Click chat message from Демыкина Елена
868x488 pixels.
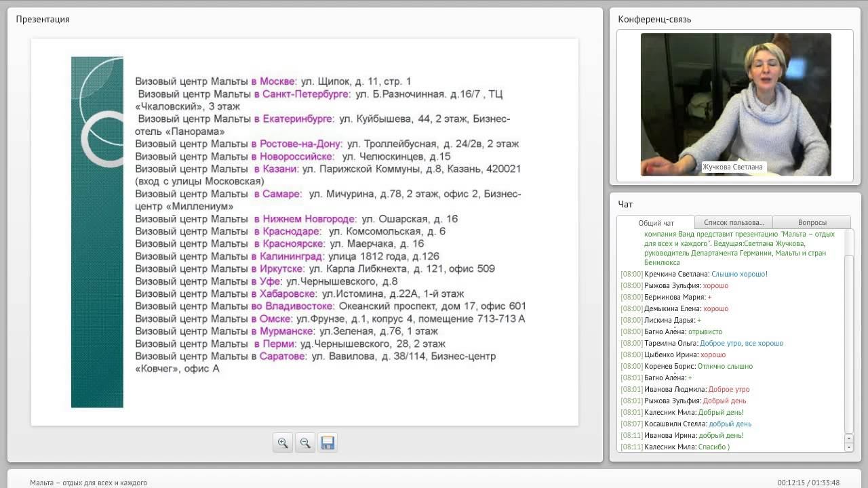(674, 309)
